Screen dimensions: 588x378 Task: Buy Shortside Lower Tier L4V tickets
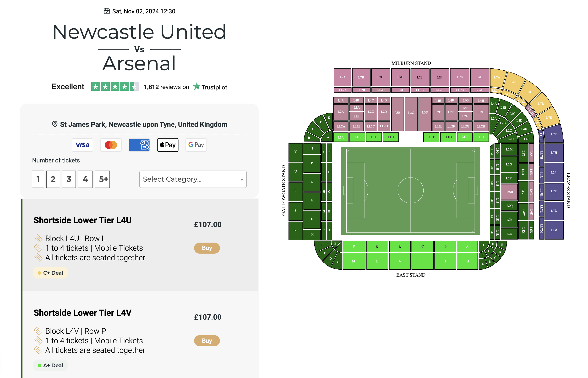pyautogui.click(x=207, y=341)
